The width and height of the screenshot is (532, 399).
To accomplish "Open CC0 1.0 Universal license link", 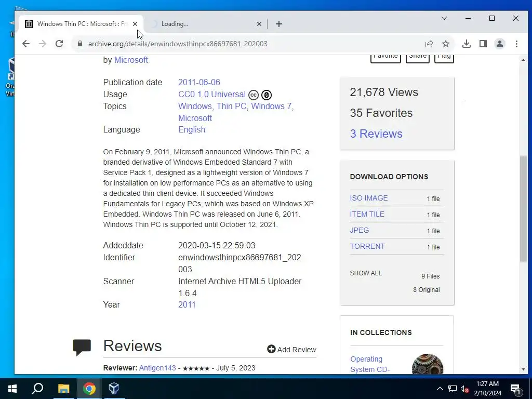I will click(212, 95).
